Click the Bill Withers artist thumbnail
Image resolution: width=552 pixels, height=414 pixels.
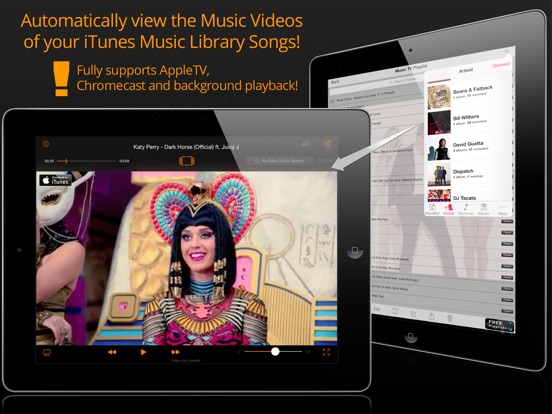(x=439, y=123)
